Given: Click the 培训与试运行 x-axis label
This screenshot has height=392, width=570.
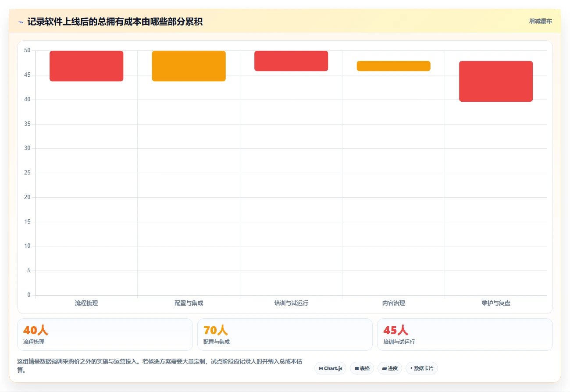Looking at the screenshot, I should point(291,303).
